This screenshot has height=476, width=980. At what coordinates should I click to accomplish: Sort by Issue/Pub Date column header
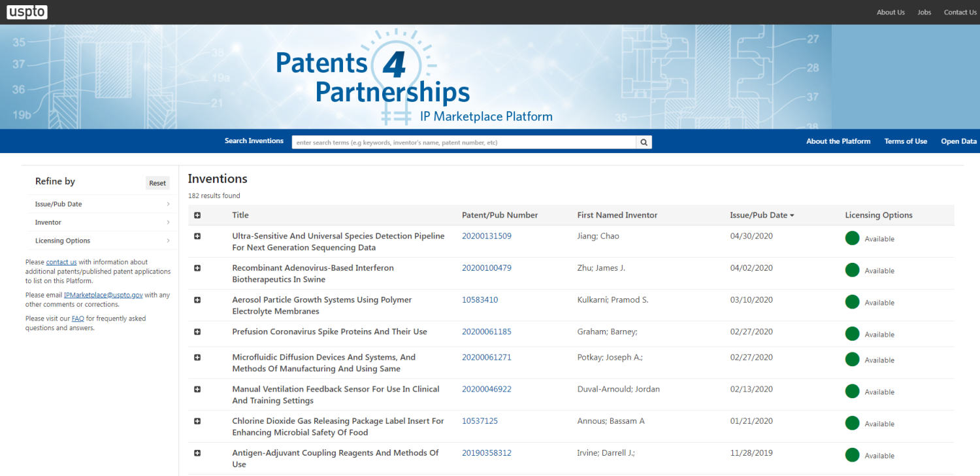[762, 215]
